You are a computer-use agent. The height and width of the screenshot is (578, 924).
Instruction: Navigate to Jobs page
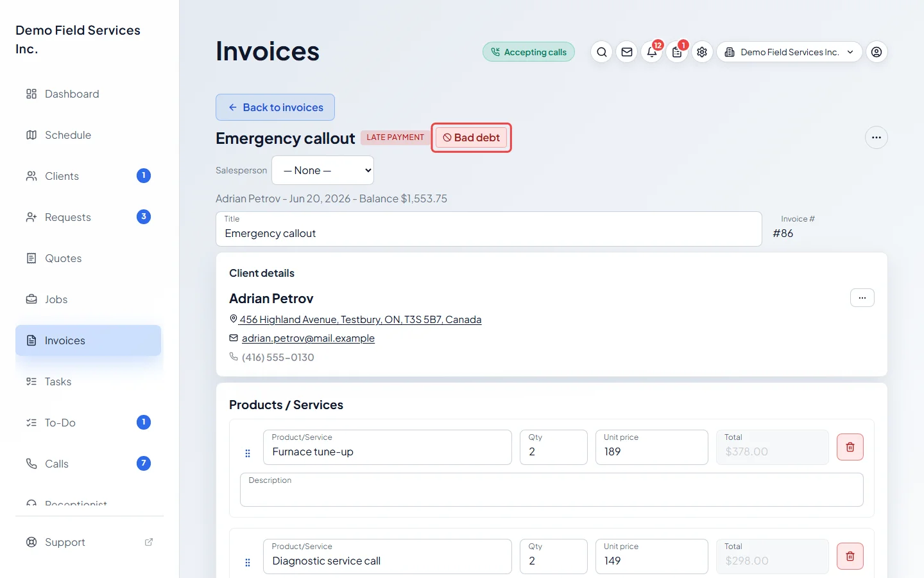point(89,299)
